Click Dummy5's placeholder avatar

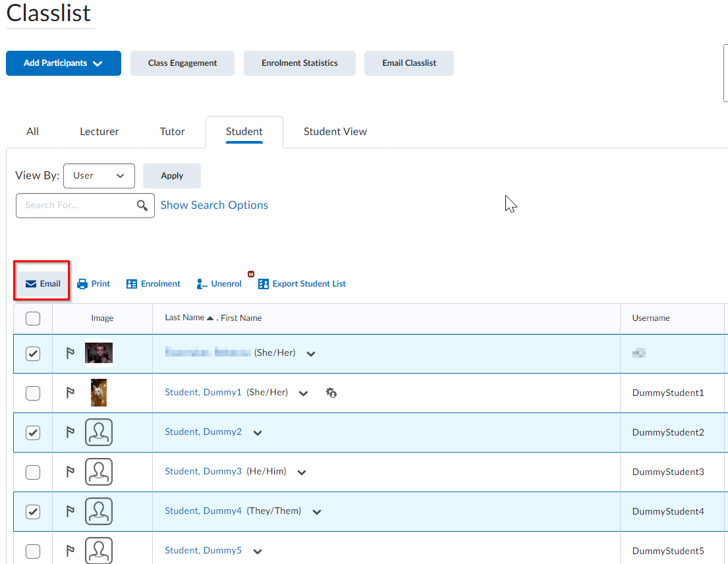99,551
